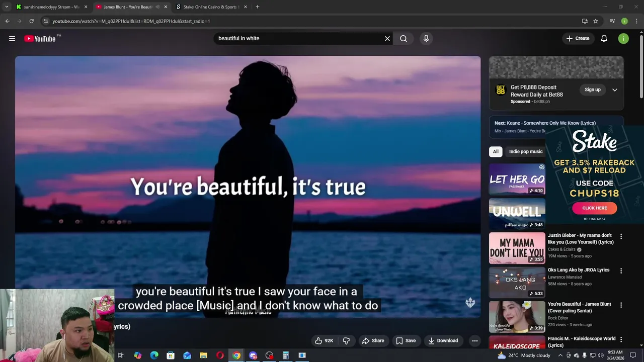The width and height of the screenshot is (644, 362).
Task: Open a new browser tab
Action: [258, 7]
